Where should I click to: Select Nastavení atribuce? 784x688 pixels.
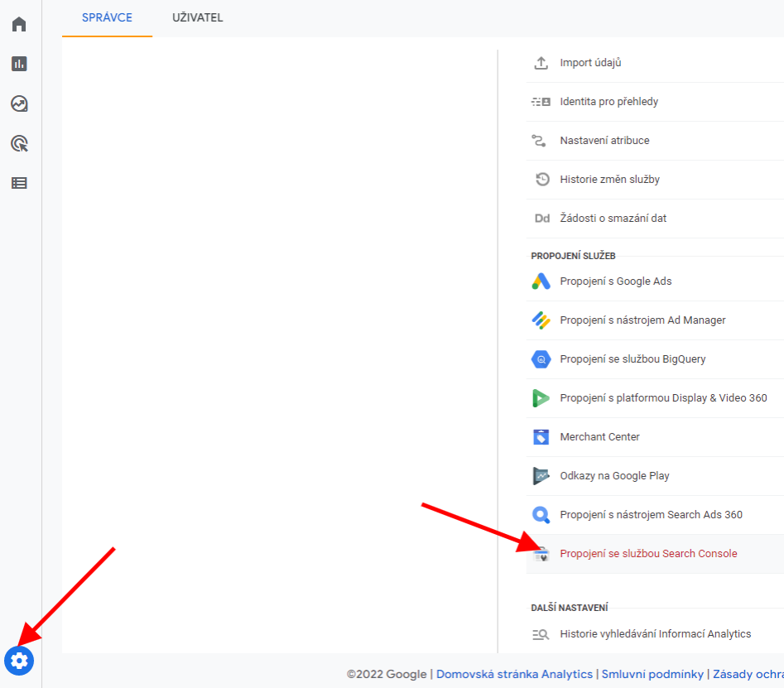[x=604, y=141]
